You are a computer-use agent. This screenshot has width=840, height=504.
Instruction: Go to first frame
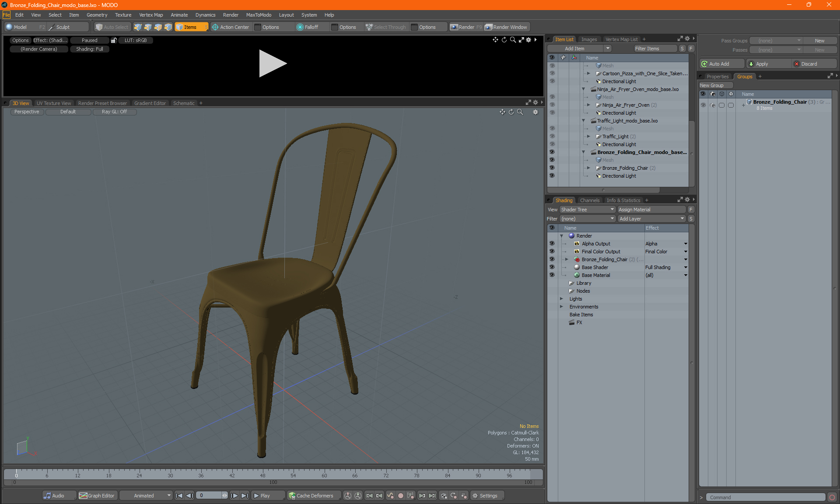click(x=179, y=496)
